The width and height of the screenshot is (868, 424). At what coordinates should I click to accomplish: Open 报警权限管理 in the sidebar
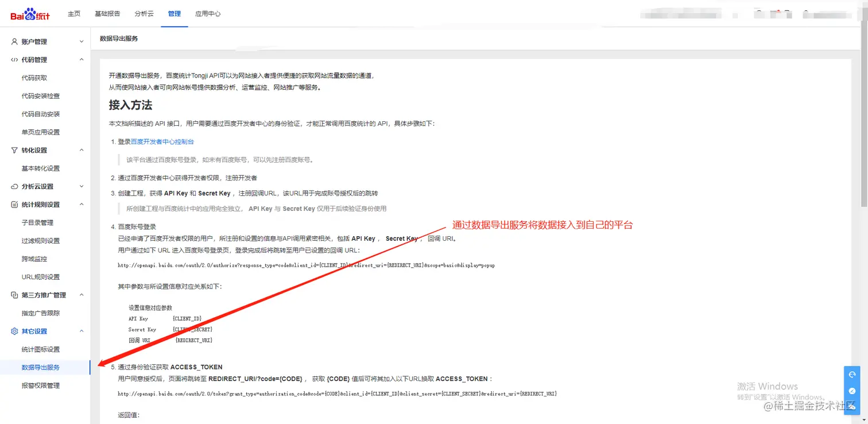coord(41,386)
